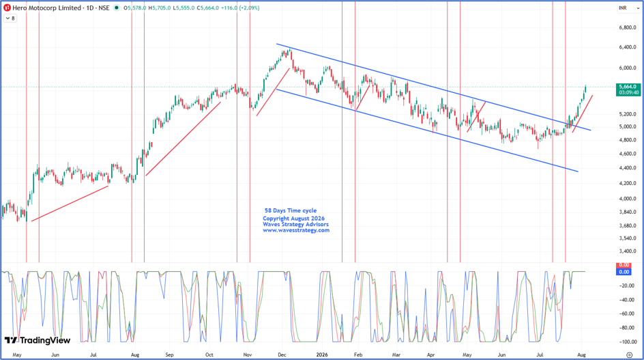Viewport: 644px width, 360px height.
Task: Click the Oct date axis label
Action: 209,355
